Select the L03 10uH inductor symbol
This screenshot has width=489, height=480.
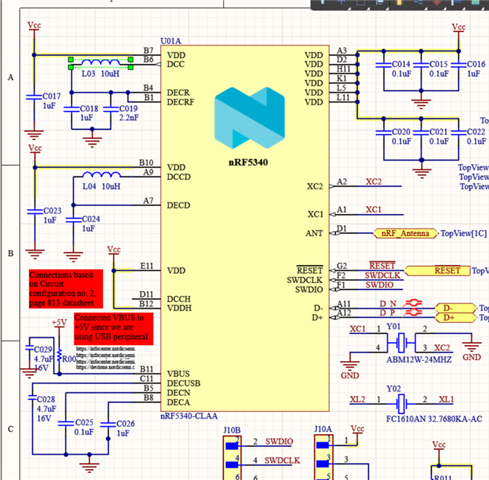pos(101,63)
